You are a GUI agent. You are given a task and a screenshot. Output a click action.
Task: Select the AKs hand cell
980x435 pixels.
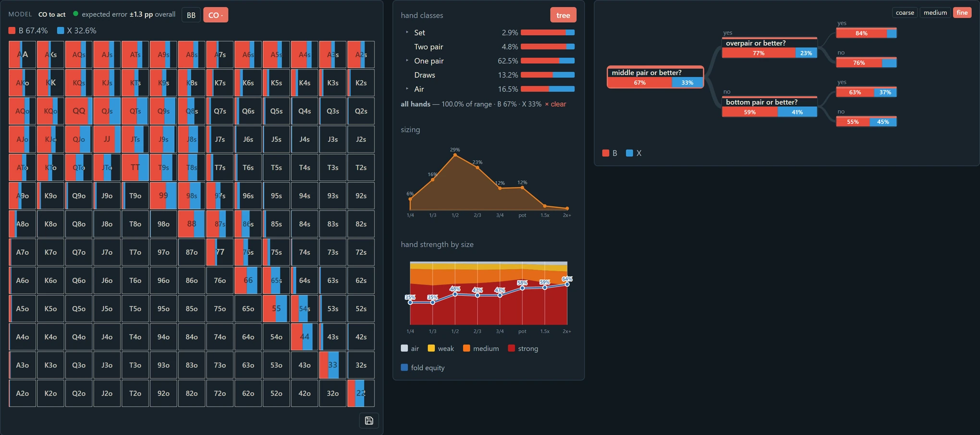tap(50, 54)
